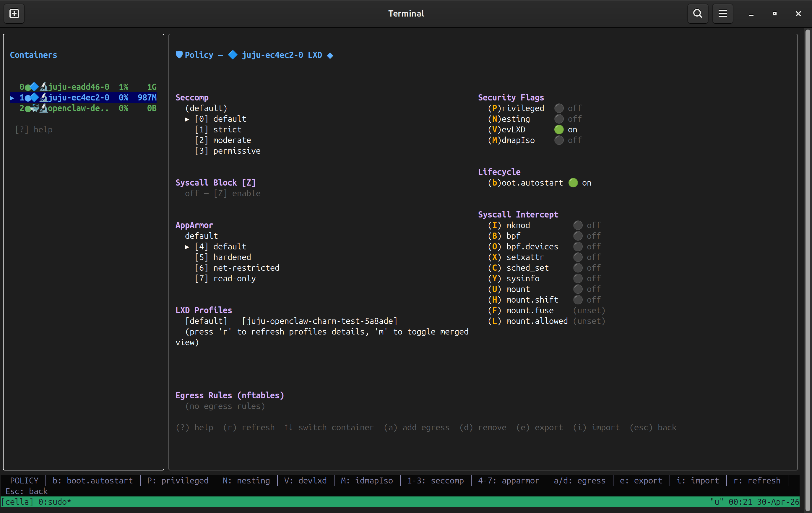812x513 pixels.
Task: Click the terminal vertical scrollbar
Action: point(808,270)
